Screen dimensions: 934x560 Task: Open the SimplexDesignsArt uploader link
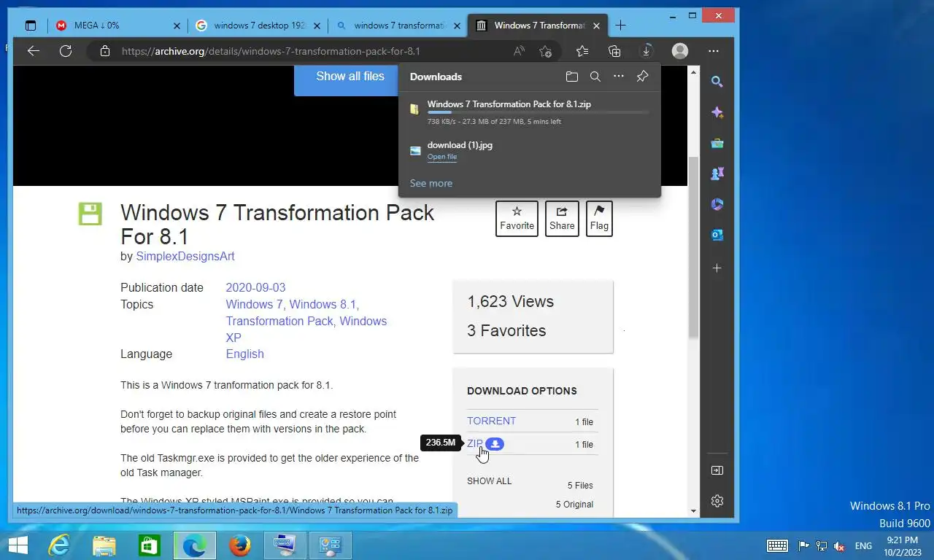point(185,257)
